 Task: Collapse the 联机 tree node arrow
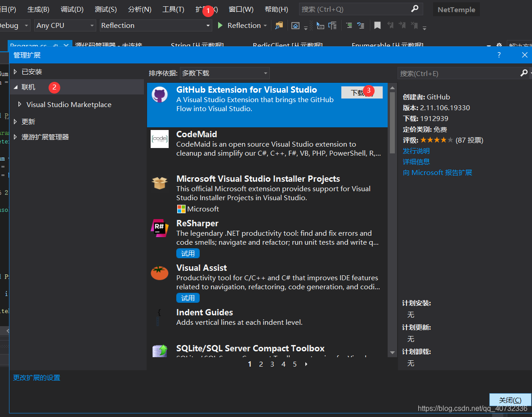pyautogui.click(x=15, y=87)
